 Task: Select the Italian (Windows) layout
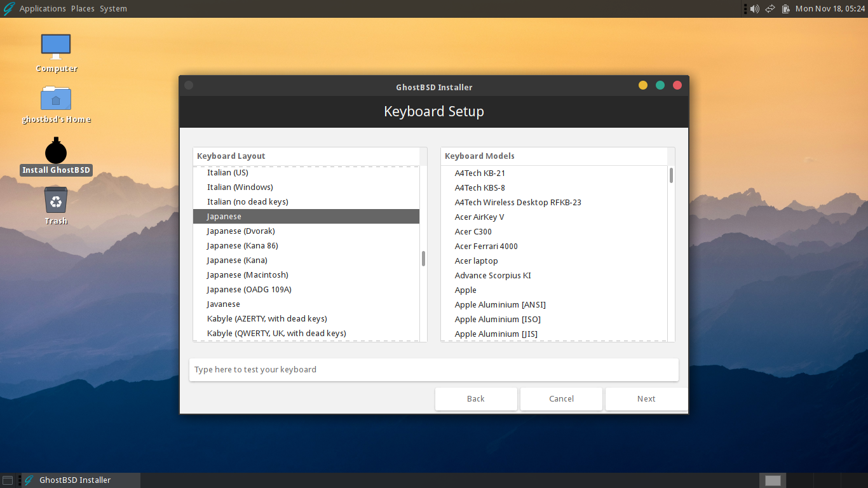240,187
